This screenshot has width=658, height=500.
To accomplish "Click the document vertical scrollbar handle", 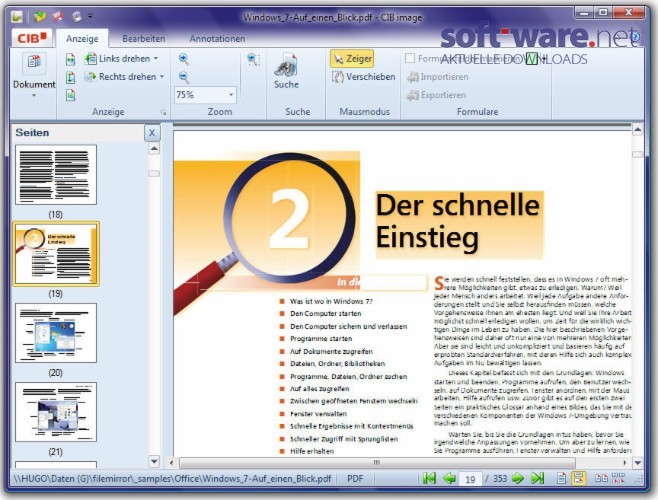I will [637, 154].
